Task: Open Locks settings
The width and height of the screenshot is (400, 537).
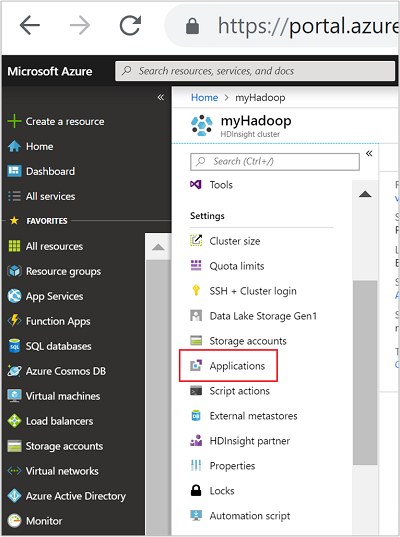Action: [x=222, y=491]
